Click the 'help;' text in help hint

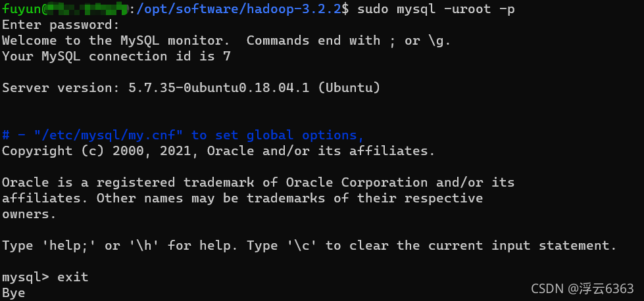coord(69,246)
